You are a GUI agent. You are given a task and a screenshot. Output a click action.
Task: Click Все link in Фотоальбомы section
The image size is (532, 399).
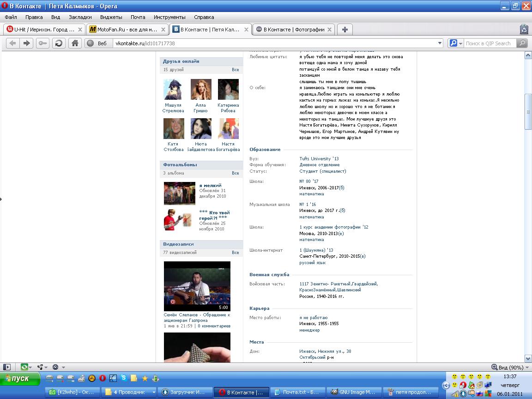tap(236, 173)
